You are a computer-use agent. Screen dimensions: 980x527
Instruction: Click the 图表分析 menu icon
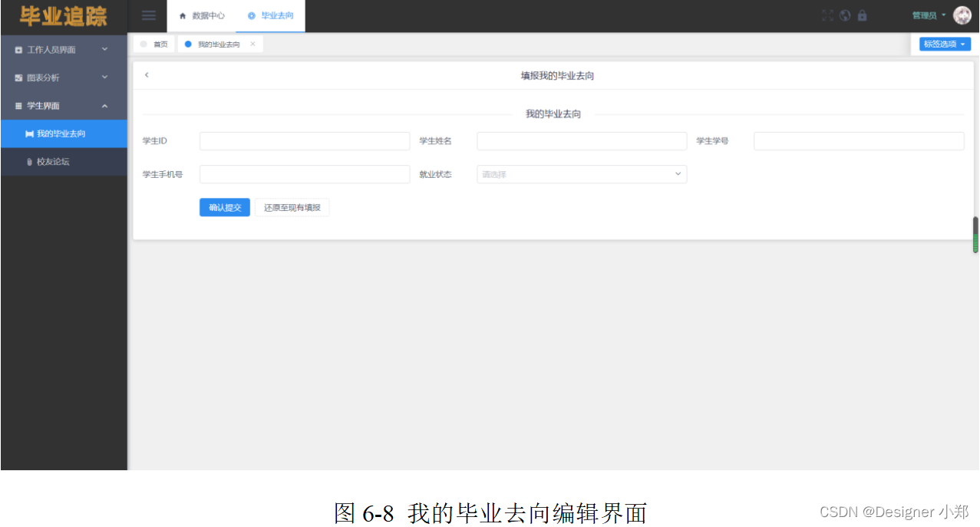18,78
